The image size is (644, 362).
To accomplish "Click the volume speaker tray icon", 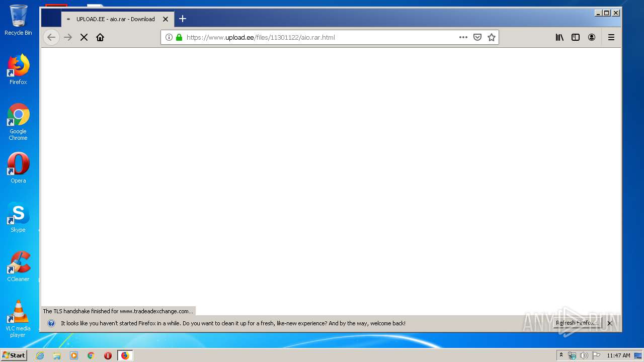I will pos(584,355).
